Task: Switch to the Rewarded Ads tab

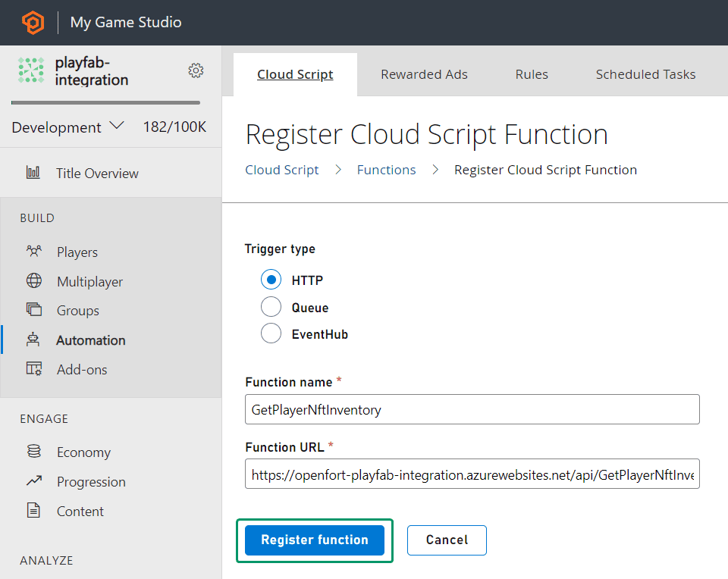Action: [424, 74]
